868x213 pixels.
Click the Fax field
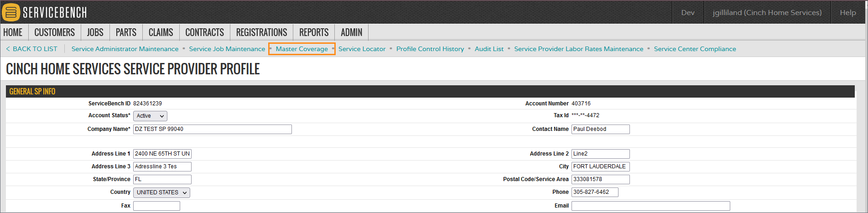tap(156, 206)
